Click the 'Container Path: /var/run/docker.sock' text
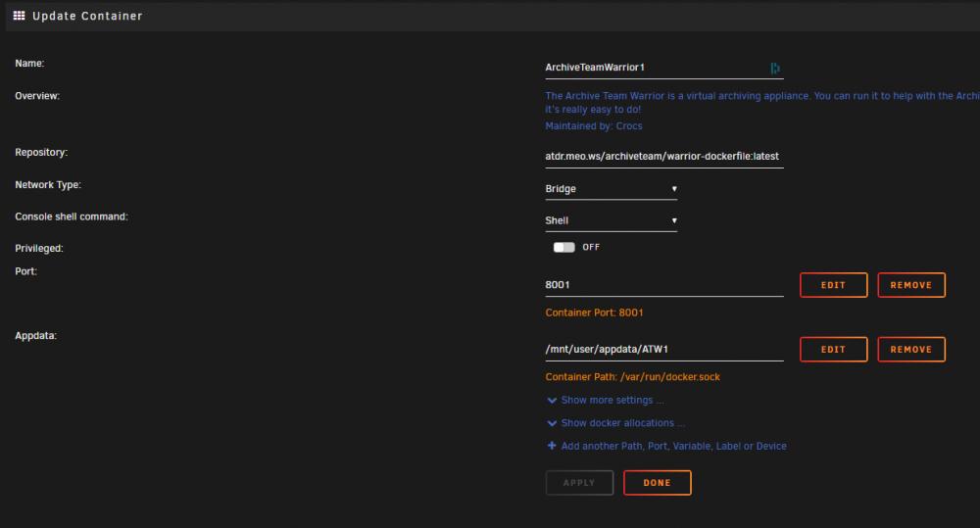980x528 pixels. [632, 377]
